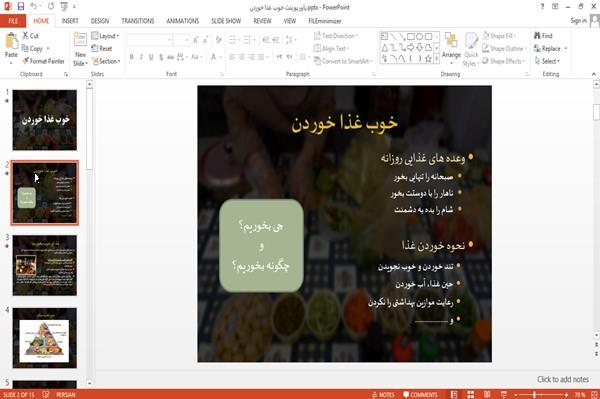Click the Cut scissors button
Viewport: 600px width, 399px height.
click(30, 36)
